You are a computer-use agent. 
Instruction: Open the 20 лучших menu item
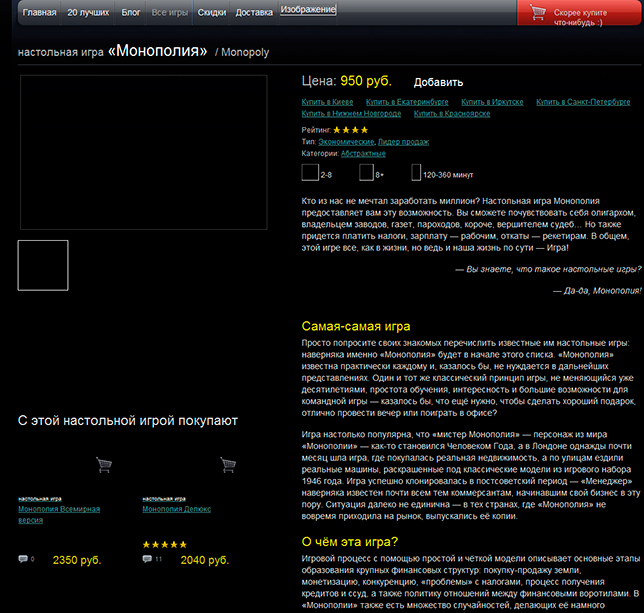[88, 12]
